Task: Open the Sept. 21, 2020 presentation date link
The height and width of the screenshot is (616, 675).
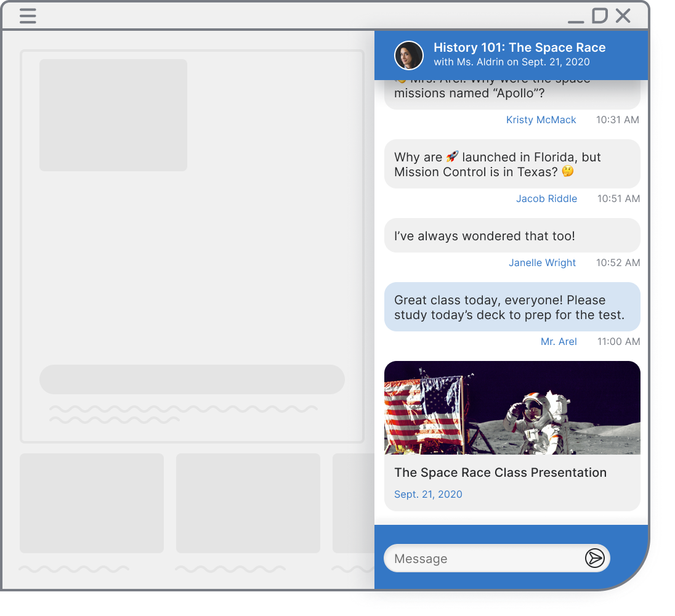Action: pos(428,494)
